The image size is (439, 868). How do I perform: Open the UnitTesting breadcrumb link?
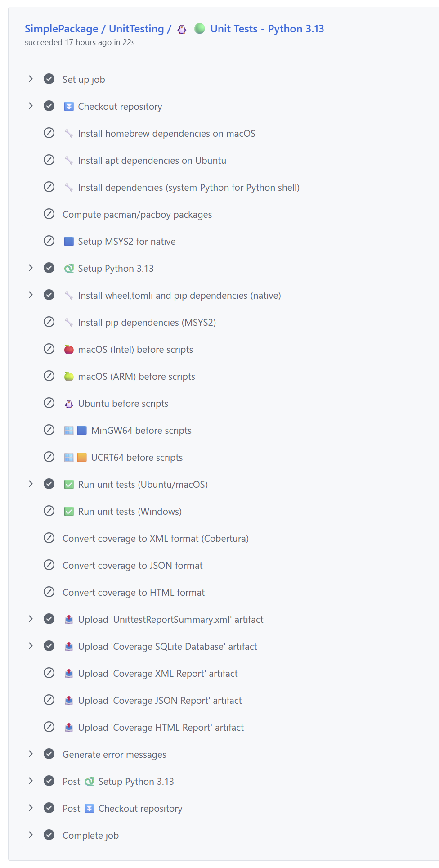pyautogui.click(x=136, y=29)
